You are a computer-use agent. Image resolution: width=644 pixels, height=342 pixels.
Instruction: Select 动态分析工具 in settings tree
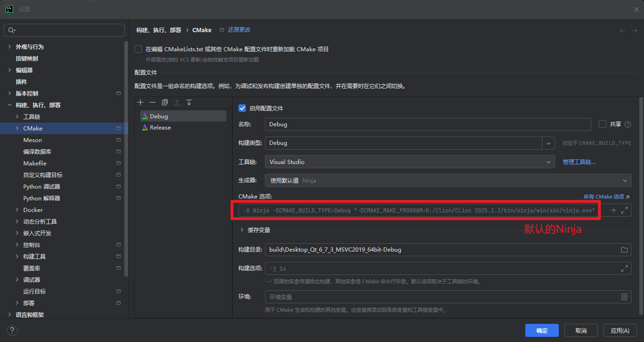[40, 222]
